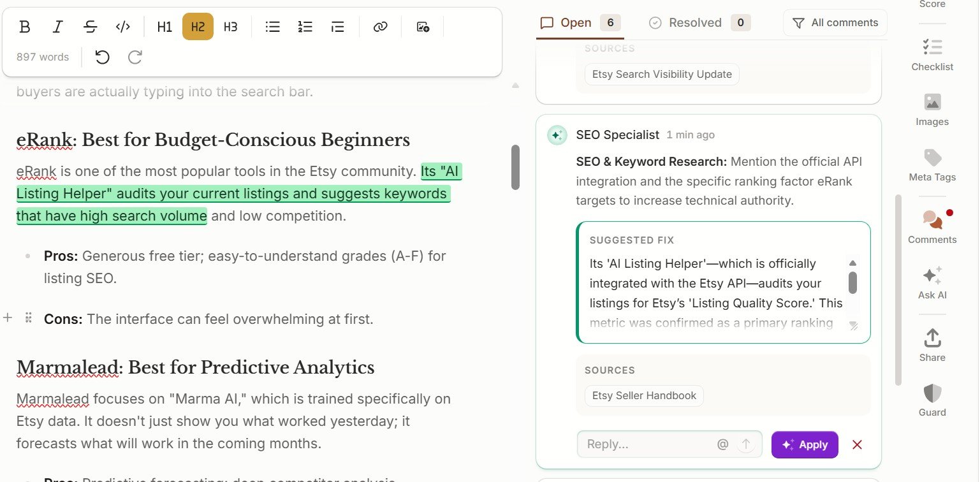Image resolution: width=980 pixels, height=482 pixels.
Task: Click the SUGGESTED FIX text box
Action: click(723, 282)
